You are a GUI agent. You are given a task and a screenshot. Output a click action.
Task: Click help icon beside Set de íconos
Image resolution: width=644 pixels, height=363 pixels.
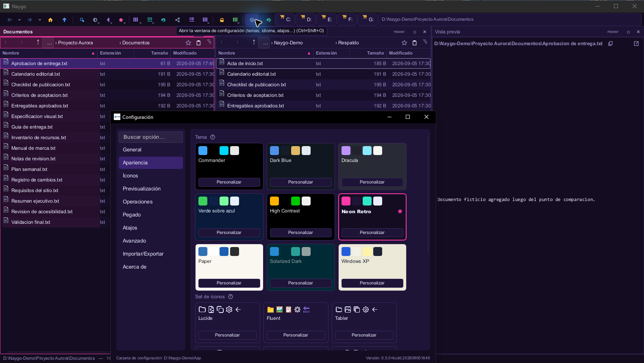click(231, 297)
